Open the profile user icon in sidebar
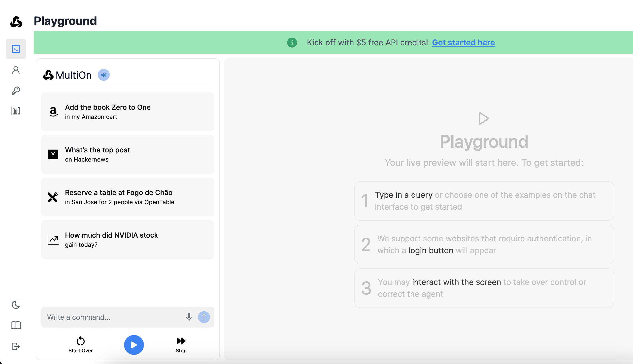 point(16,70)
